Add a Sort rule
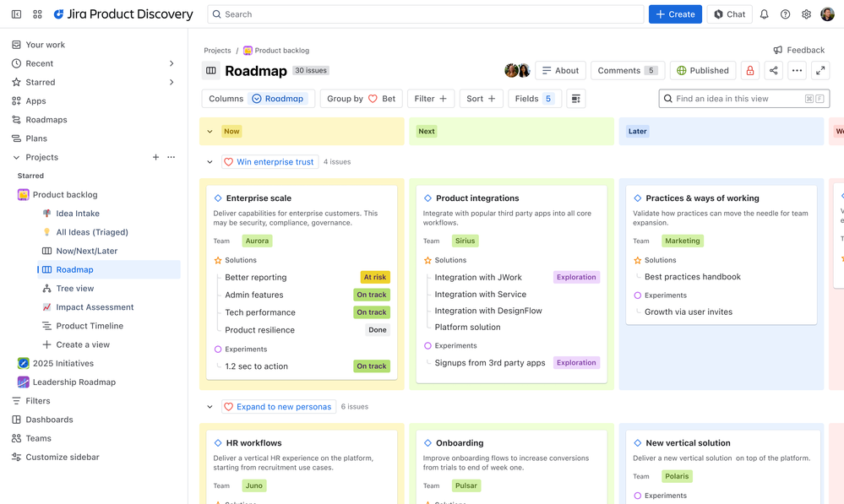Image resolution: width=844 pixels, height=504 pixels. coord(482,99)
